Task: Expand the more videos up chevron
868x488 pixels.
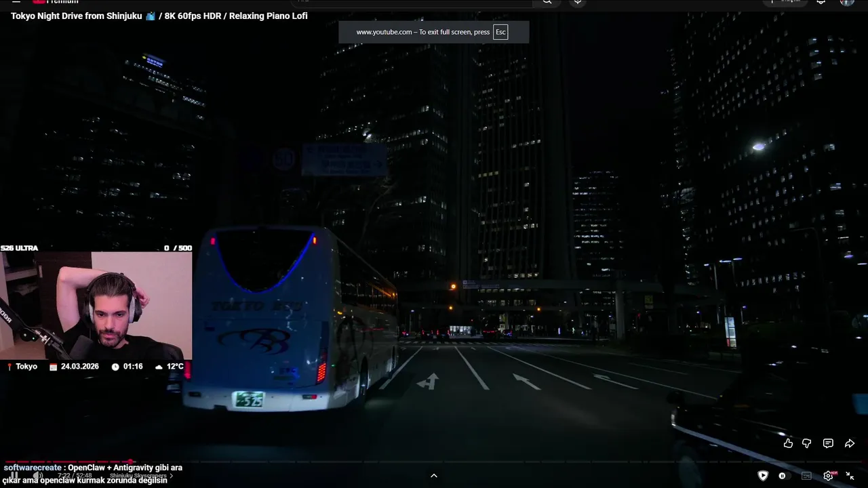Action: [x=434, y=476]
